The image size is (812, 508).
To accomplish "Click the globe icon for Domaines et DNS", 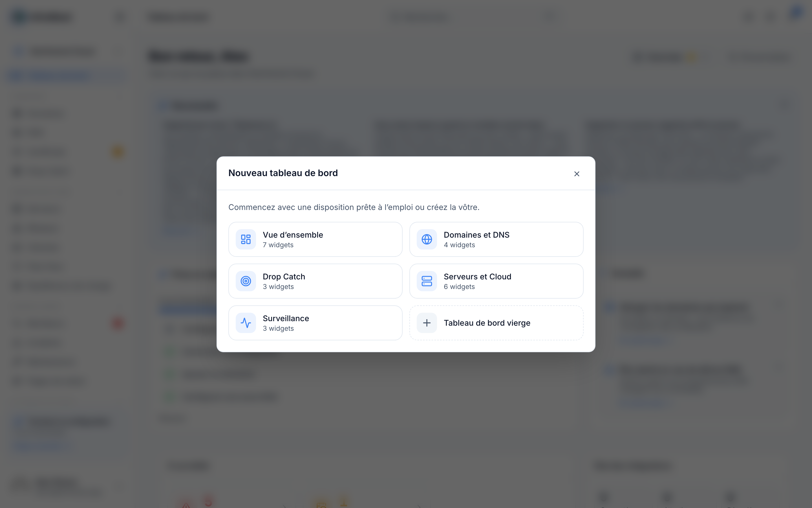I will [x=427, y=239].
